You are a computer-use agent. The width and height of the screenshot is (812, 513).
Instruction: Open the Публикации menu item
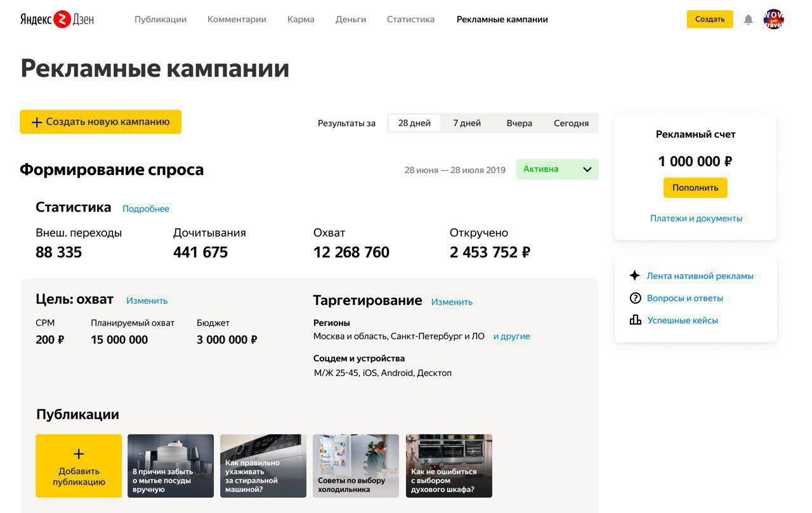point(160,19)
